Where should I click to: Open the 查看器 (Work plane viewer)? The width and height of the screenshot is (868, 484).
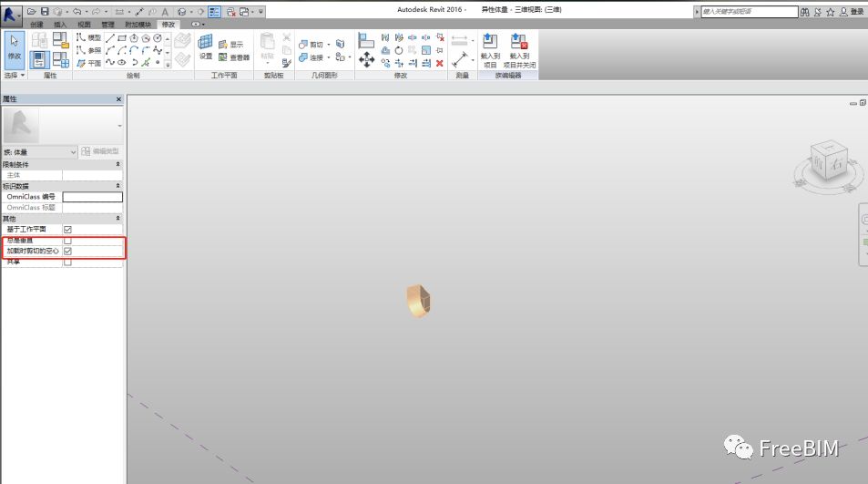pyautogui.click(x=233, y=57)
